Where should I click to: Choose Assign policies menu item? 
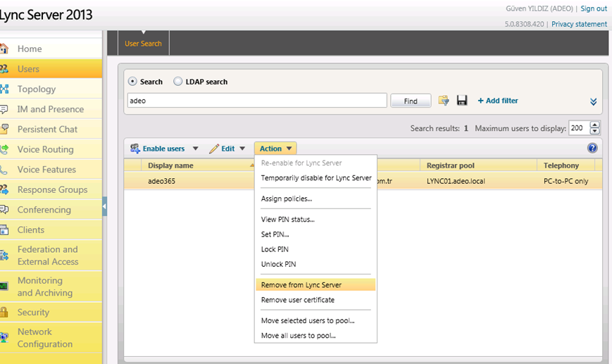316,199
